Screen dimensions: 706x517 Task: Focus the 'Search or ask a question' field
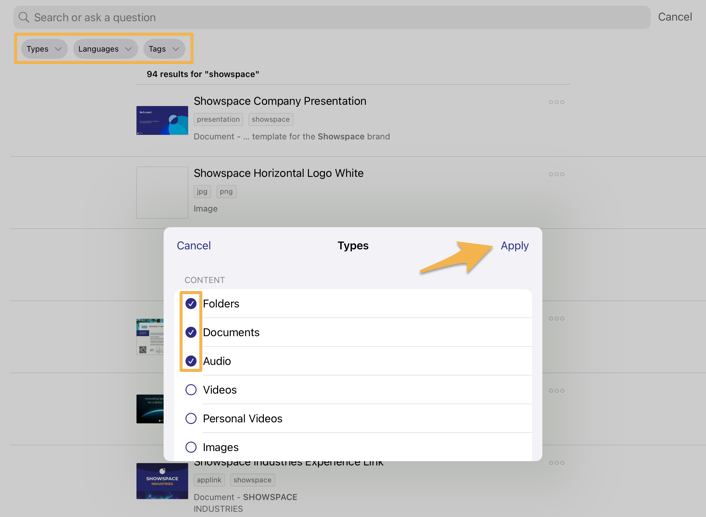pyautogui.click(x=332, y=18)
